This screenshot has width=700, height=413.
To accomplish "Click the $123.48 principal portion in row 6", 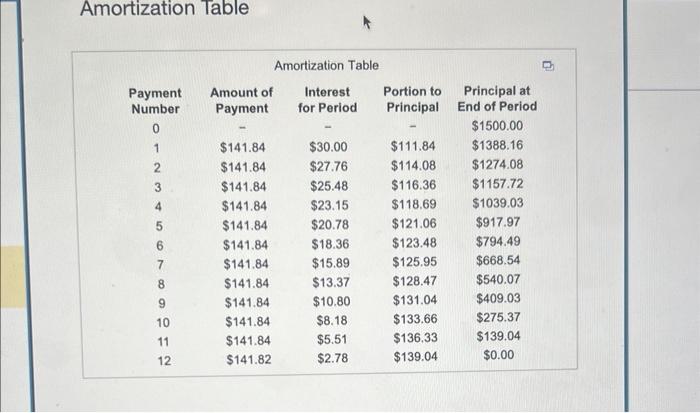I will pos(414,243).
